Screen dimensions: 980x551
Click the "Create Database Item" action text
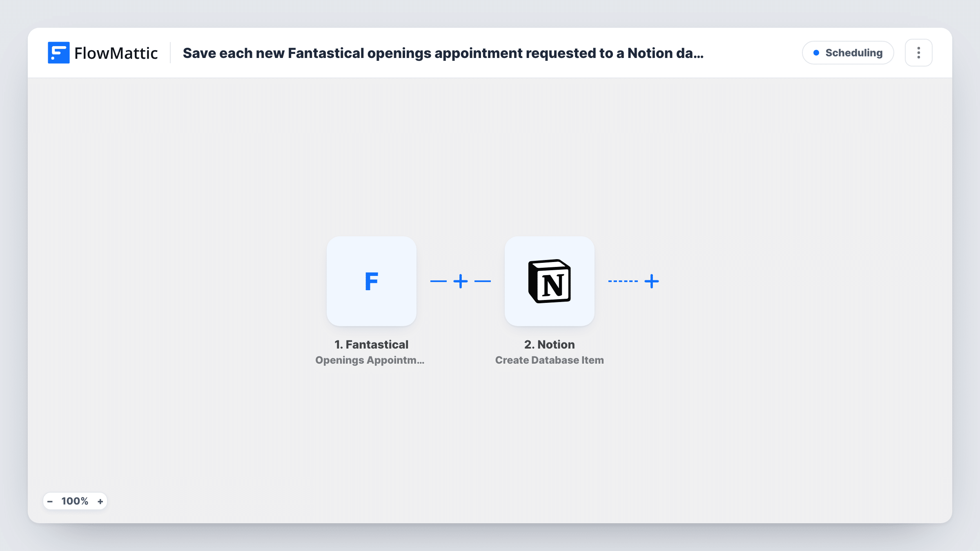click(x=549, y=360)
